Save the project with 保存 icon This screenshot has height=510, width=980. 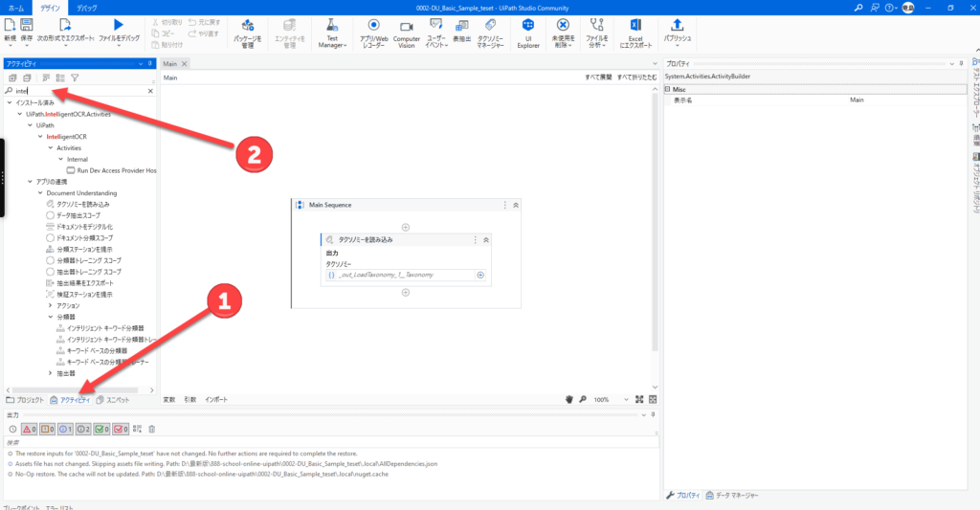tap(26, 25)
